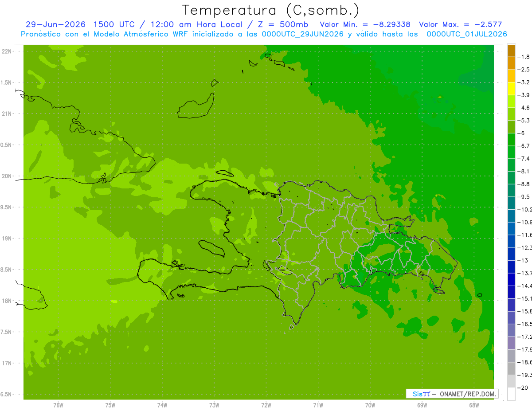Click the "-9.5" legend value

pyautogui.click(x=524, y=197)
